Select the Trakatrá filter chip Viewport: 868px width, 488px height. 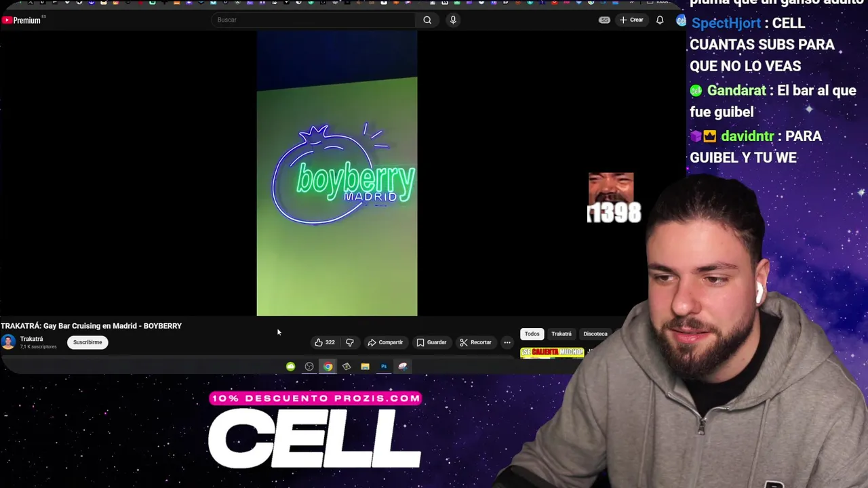(x=561, y=333)
